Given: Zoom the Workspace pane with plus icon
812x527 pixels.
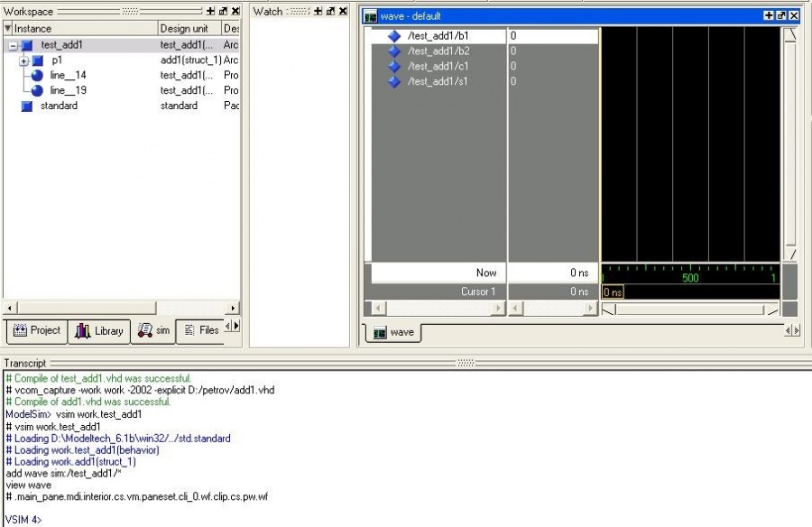Looking at the screenshot, I should [211, 11].
